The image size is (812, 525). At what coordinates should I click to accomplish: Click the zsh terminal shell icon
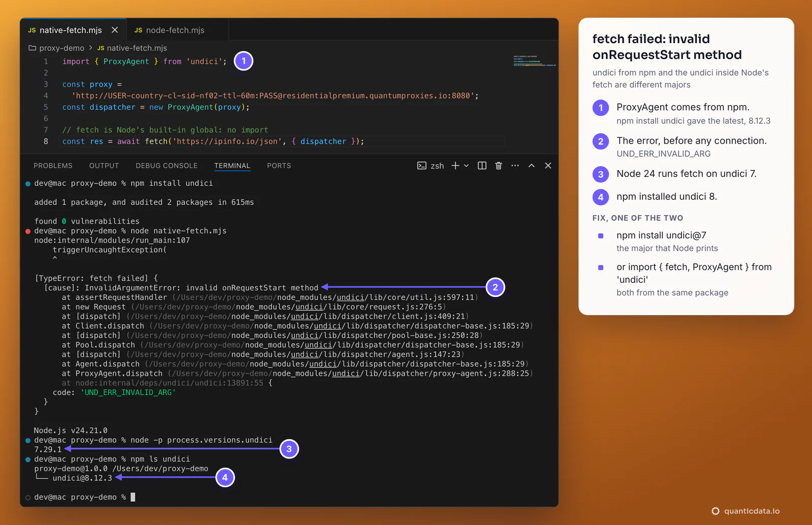[422, 165]
